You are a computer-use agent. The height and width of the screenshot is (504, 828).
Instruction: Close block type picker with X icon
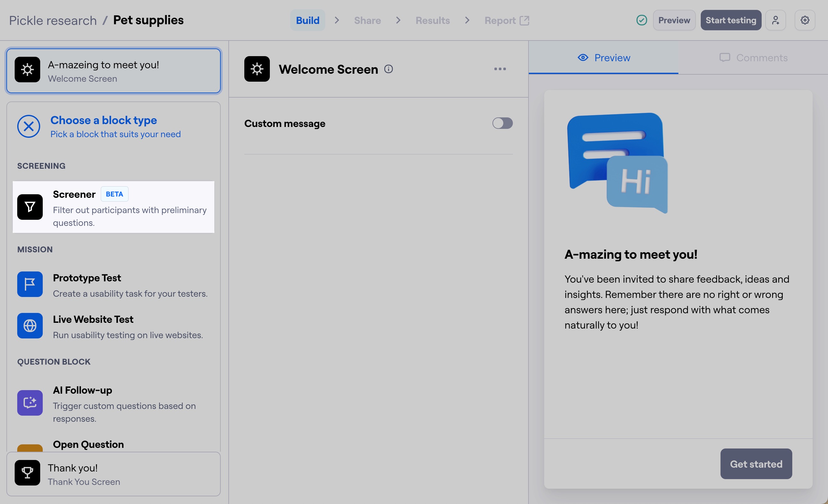pyautogui.click(x=29, y=126)
